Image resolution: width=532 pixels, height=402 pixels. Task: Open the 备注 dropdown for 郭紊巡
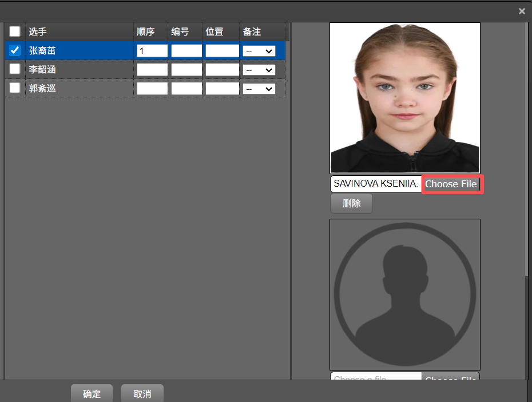coord(259,88)
